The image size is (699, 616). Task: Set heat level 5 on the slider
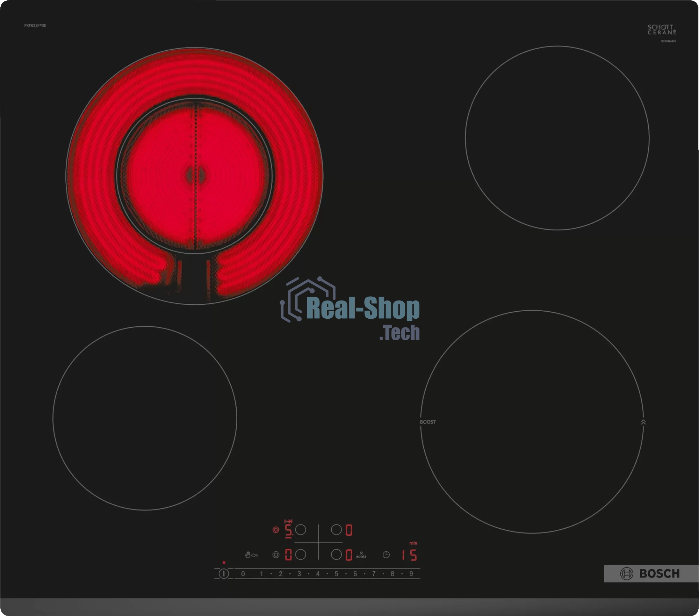336,574
